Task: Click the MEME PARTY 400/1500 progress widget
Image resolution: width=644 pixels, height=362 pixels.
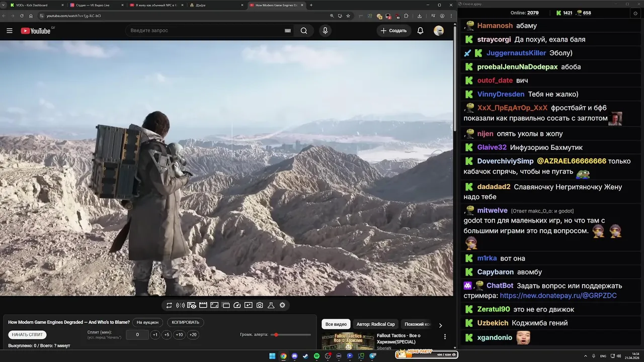Action: pyautogui.click(x=427, y=354)
